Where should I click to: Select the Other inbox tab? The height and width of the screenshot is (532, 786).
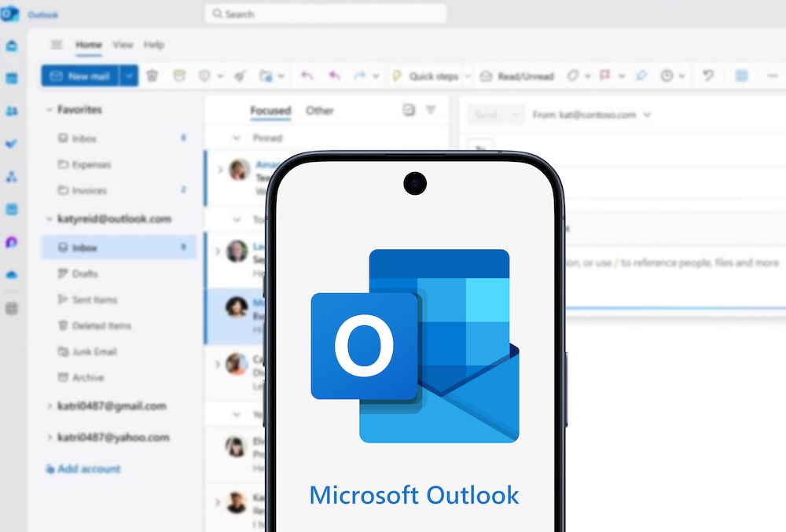coord(320,110)
